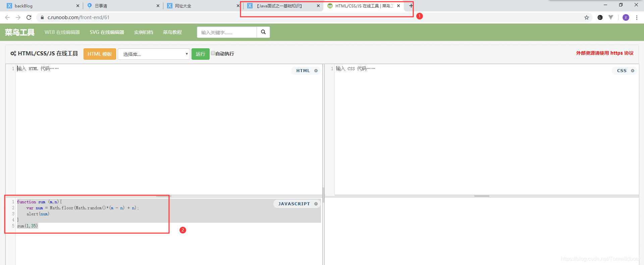Screen dimensions: 644x265
Task: Click the address bar URL
Action: (78, 17)
